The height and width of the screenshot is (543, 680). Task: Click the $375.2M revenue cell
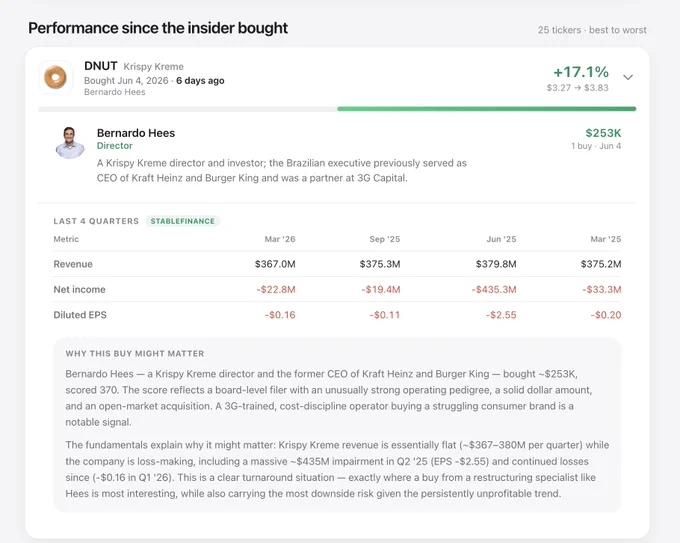[x=601, y=264]
